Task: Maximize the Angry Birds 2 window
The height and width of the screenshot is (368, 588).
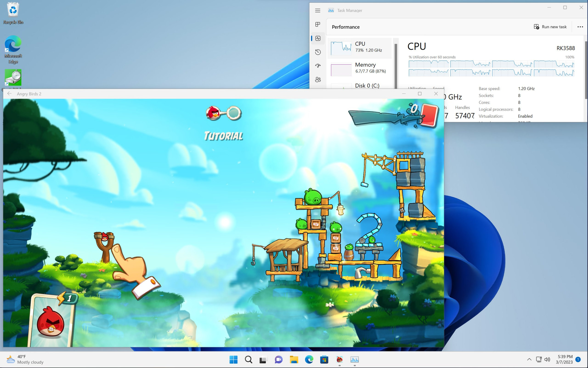Action: [x=420, y=94]
